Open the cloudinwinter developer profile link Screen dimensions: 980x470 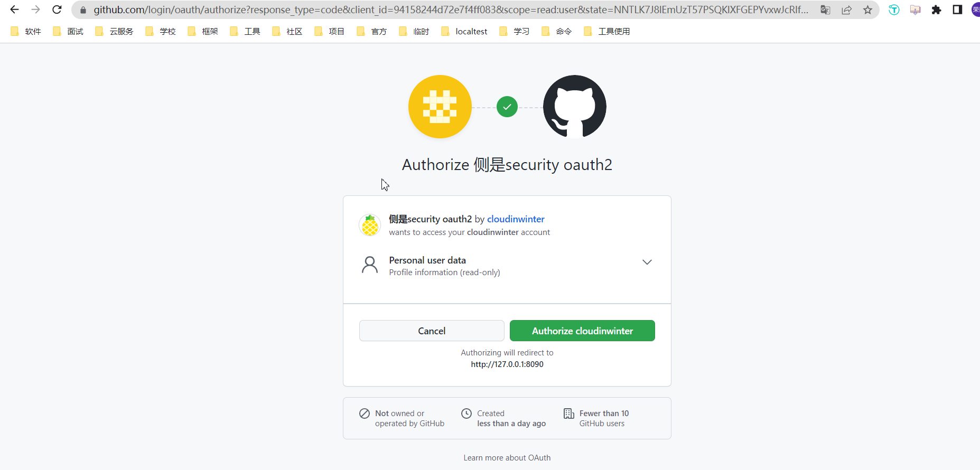click(516, 219)
